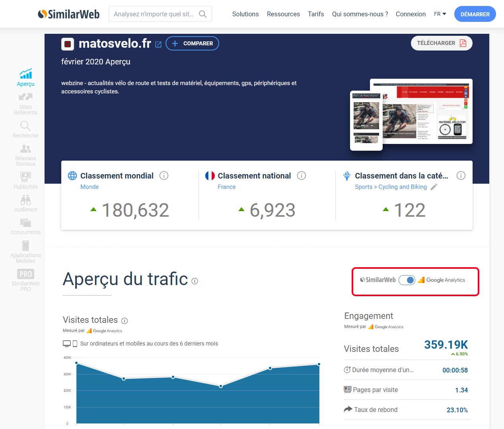
Task: Click the PDF icon on Télécharger
Action: click(463, 43)
